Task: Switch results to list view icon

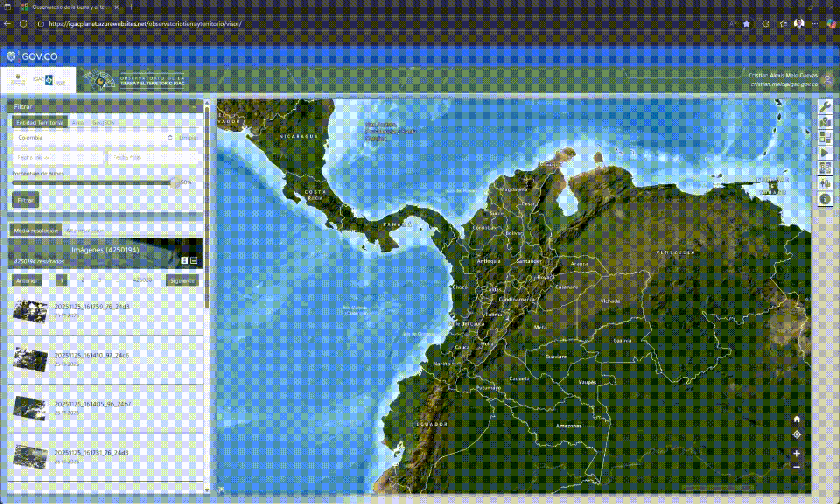Action: coord(194,260)
